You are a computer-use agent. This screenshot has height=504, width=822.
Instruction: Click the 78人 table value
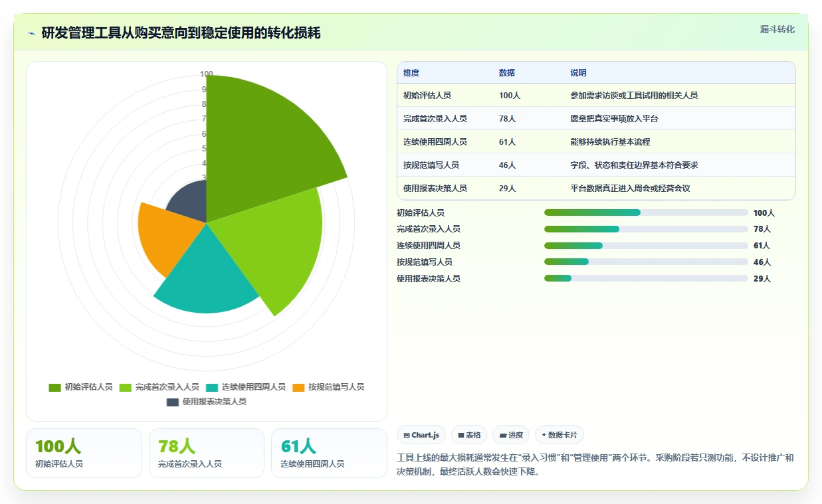pos(508,119)
